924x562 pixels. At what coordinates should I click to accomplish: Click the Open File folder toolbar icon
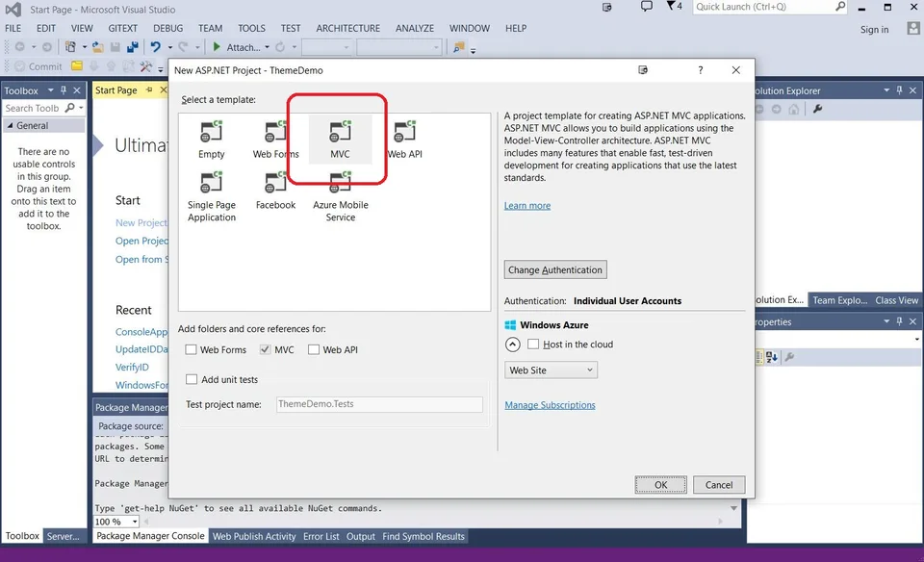tap(98, 46)
